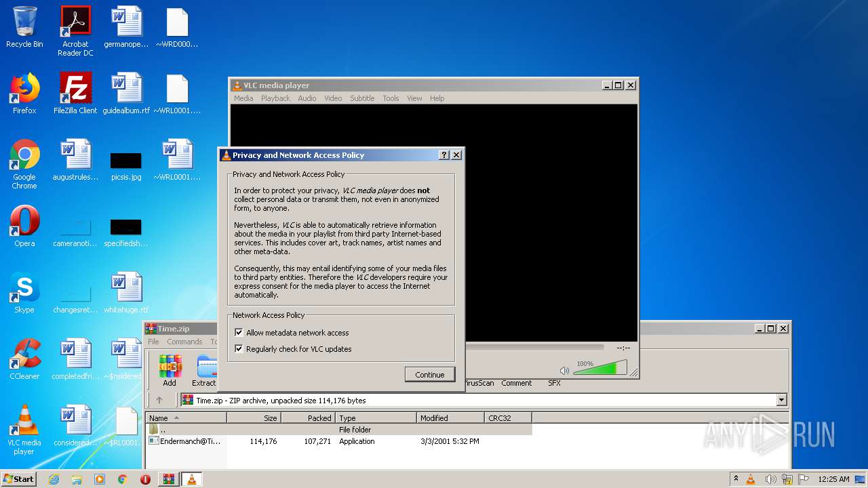
Task: Open WinRAR Commands menu
Action: pos(184,342)
